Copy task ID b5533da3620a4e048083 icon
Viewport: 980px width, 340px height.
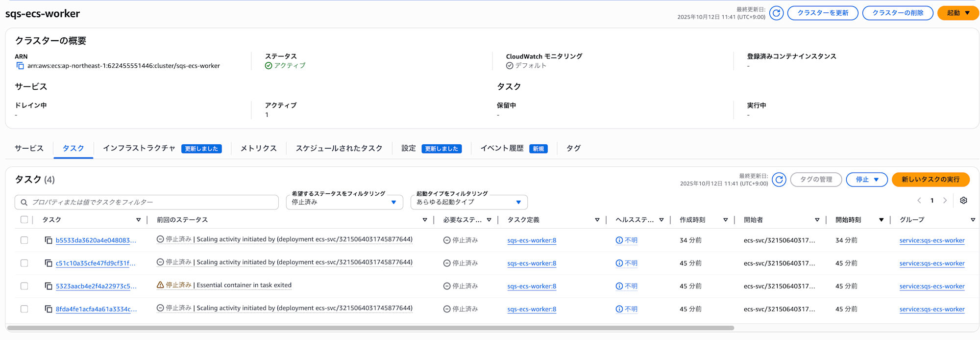(x=49, y=240)
